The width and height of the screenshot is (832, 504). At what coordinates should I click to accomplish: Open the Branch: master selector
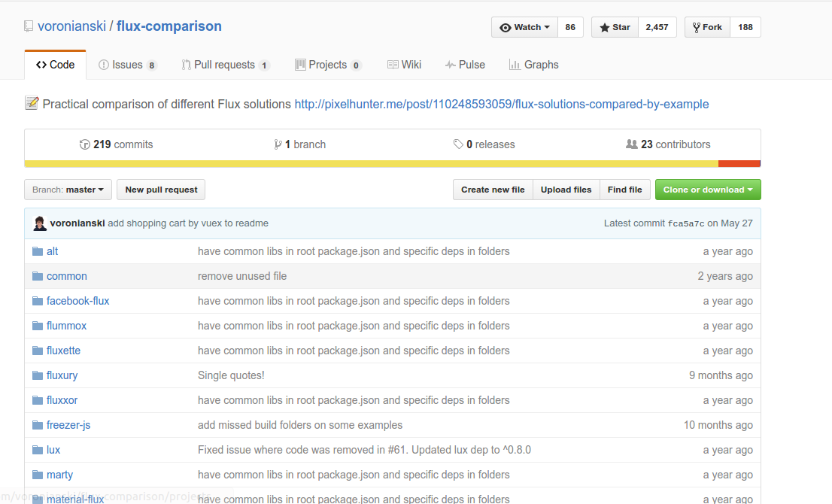click(68, 190)
